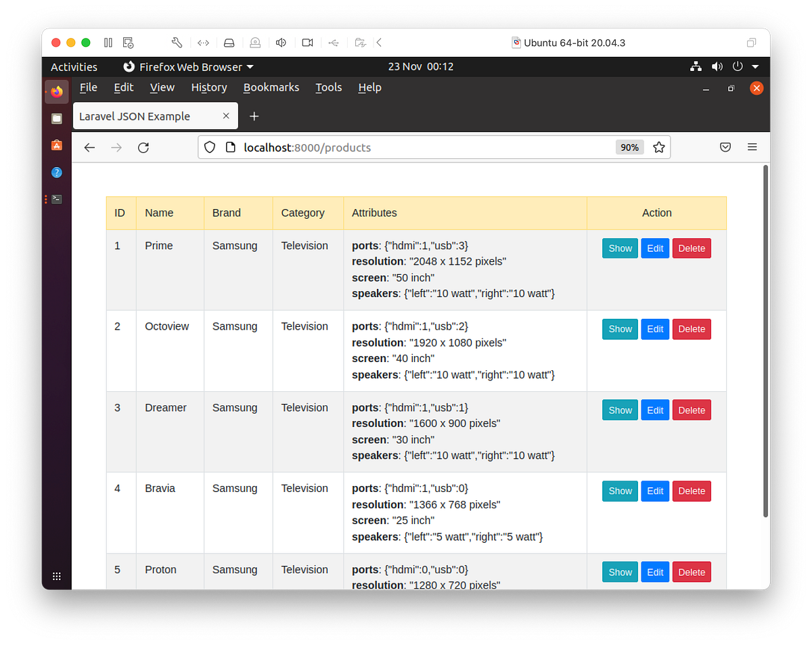The width and height of the screenshot is (812, 645).
Task: Show details for the Prime product
Action: pos(619,248)
